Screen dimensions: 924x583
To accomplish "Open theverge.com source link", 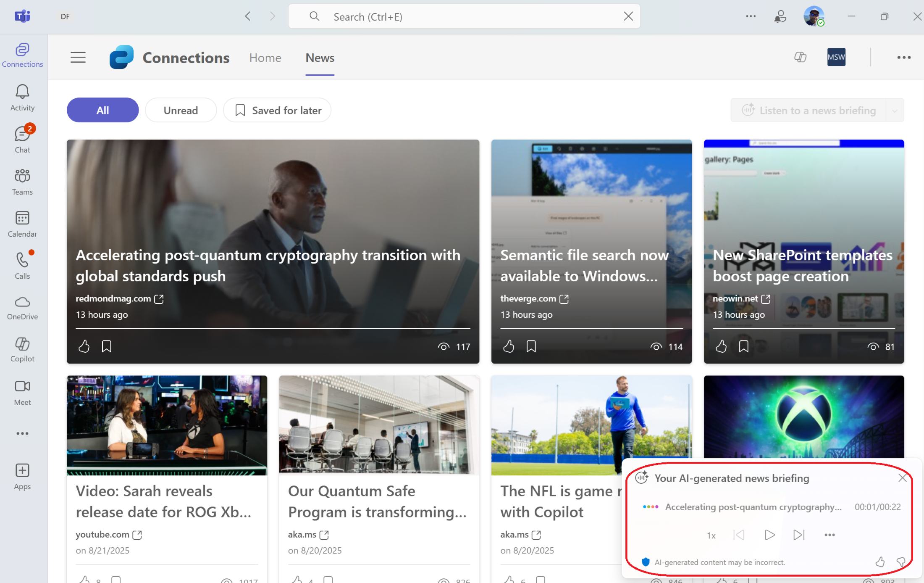I will pyautogui.click(x=534, y=298).
